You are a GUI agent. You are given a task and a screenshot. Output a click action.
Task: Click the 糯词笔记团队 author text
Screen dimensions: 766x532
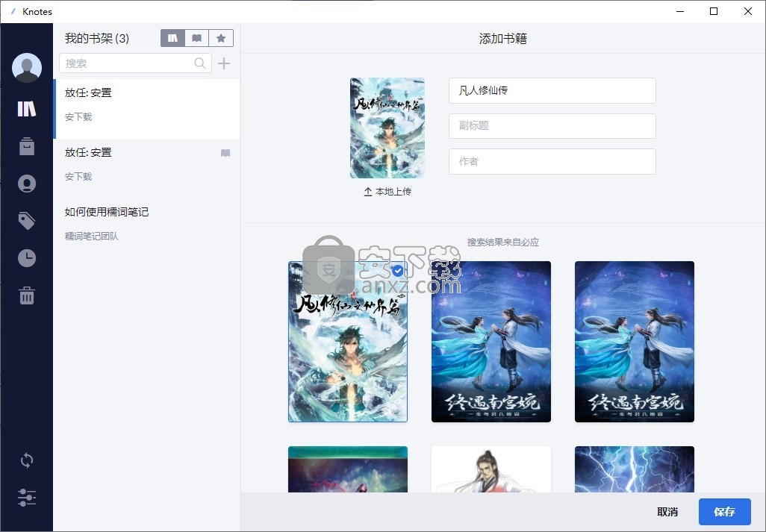pyautogui.click(x=92, y=237)
